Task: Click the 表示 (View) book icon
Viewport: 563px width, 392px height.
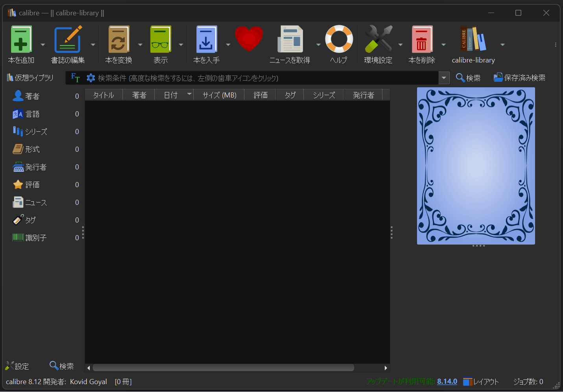Action: pos(160,39)
